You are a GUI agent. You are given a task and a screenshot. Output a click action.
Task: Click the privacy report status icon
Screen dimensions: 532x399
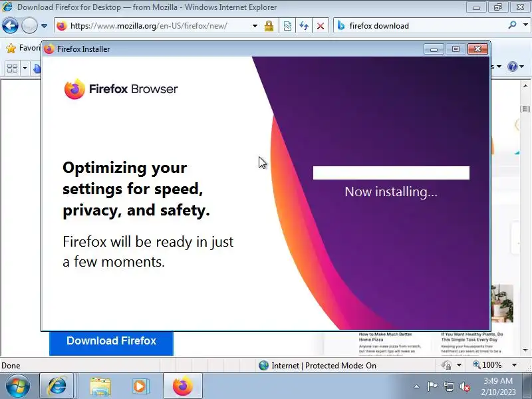(x=446, y=365)
